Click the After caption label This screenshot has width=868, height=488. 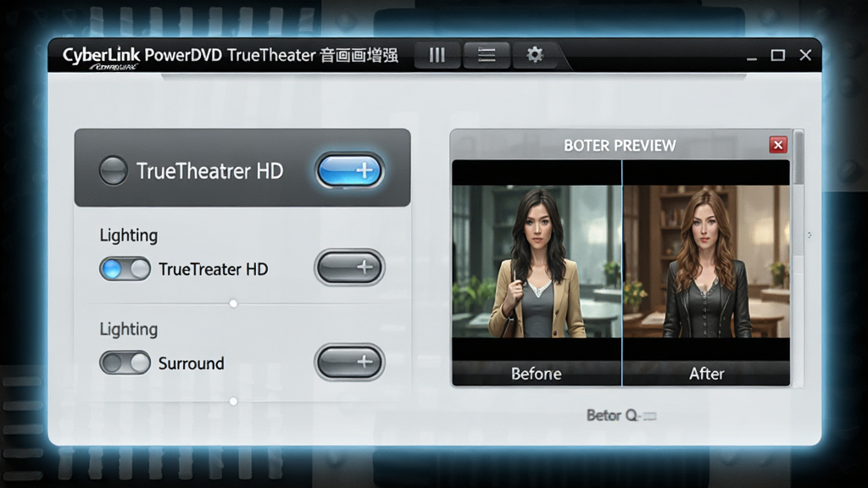(x=706, y=374)
